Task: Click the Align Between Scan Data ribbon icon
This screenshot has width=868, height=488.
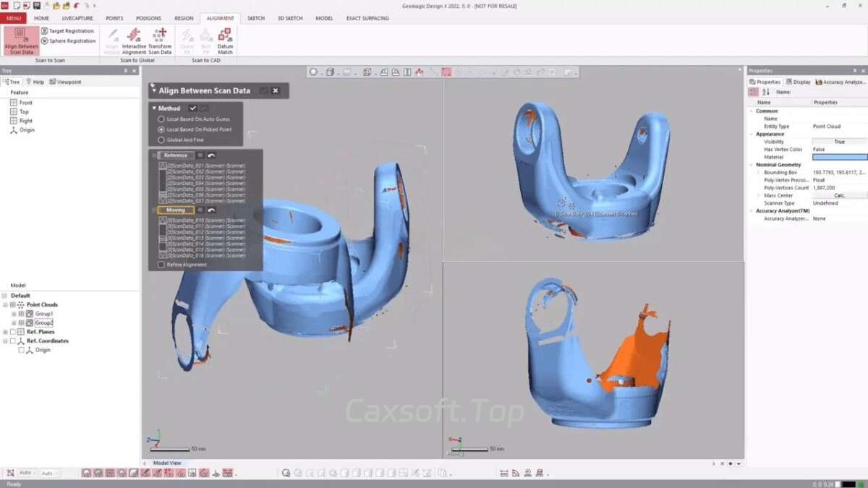Action: (x=22, y=40)
